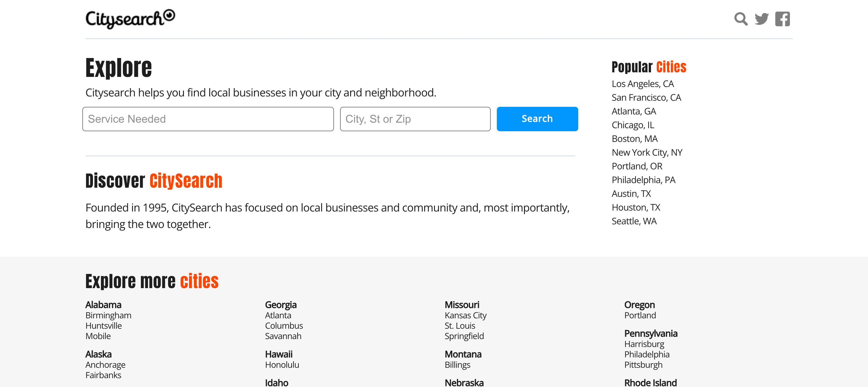Open Savannah under Georgia
Image resolution: width=868 pixels, height=387 pixels.
click(283, 336)
